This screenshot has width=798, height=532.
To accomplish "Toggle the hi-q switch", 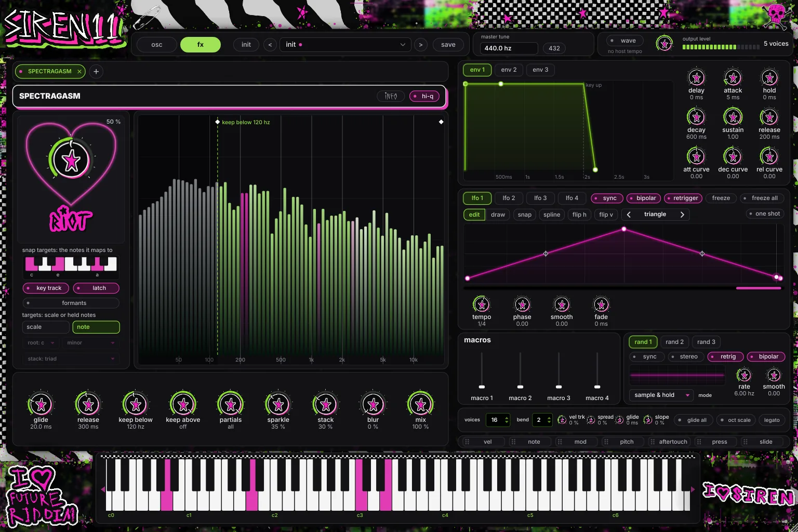I will (x=424, y=96).
